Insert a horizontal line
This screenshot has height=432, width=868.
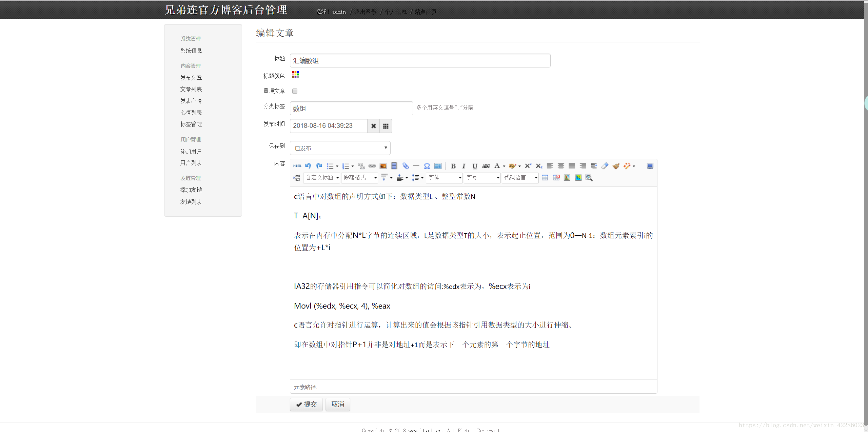click(416, 166)
